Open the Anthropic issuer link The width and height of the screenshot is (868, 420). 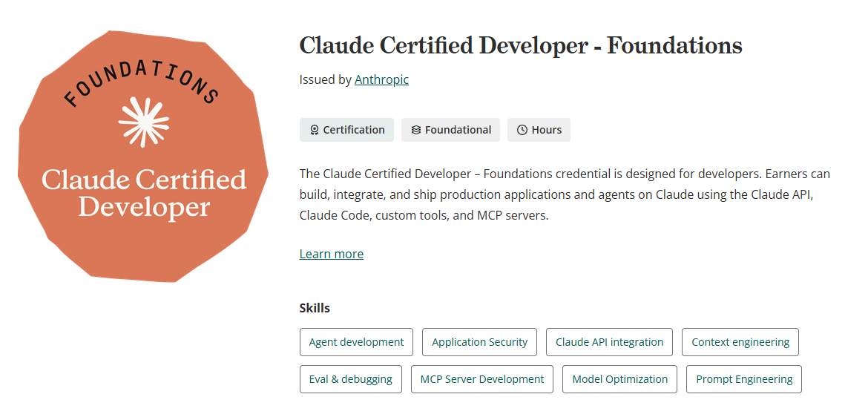tap(381, 79)
